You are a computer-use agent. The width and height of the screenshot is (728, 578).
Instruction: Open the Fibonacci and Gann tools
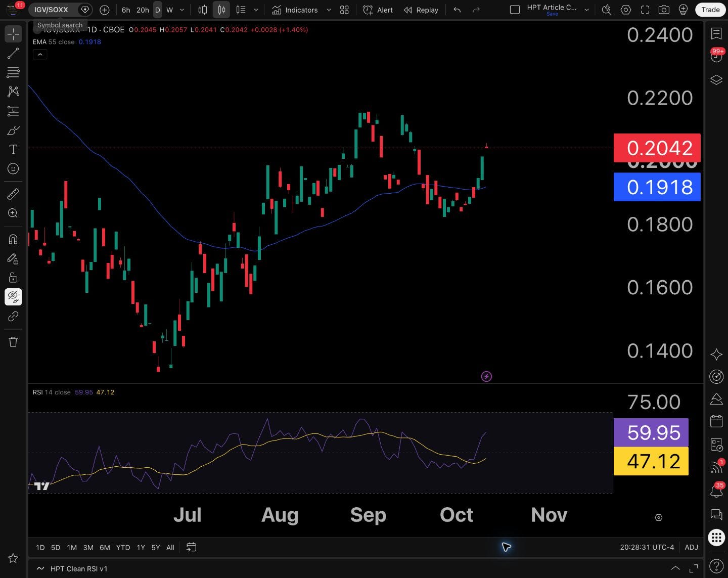pos(13,72)
